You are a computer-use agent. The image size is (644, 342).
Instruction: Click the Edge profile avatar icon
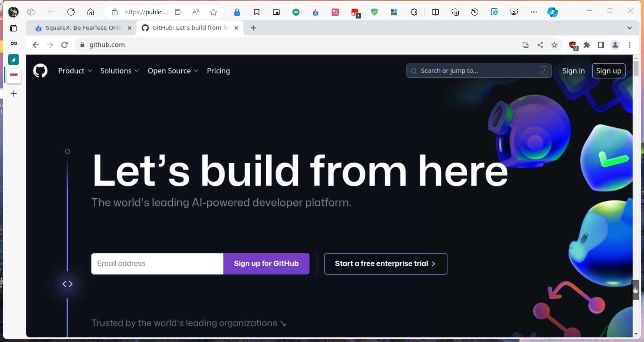(x=13, y=12)
